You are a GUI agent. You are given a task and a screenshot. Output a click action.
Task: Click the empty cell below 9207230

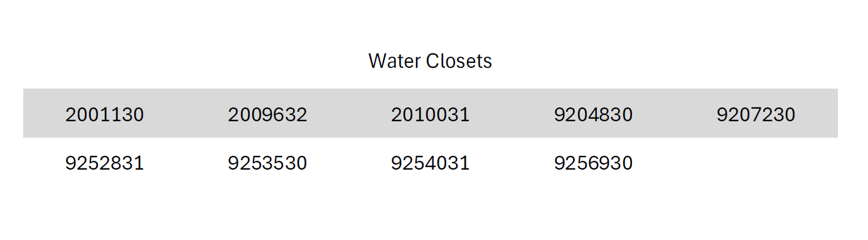tap(756, 163)
